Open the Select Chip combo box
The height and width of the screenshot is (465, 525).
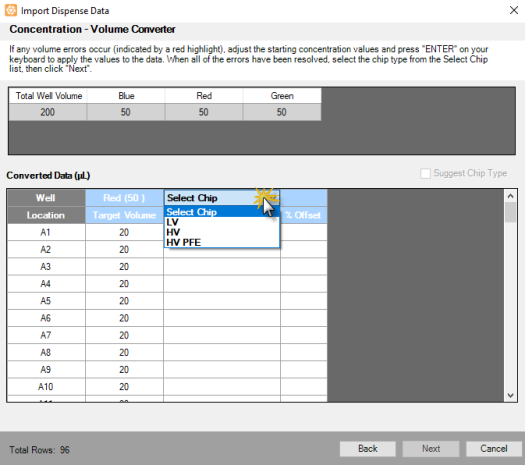[222, 198]
